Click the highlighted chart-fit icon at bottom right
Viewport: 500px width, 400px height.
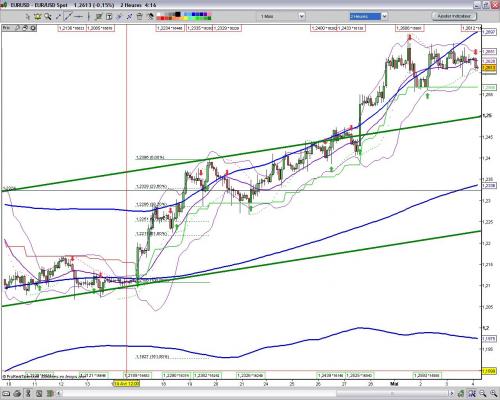(x=472, y=394)
